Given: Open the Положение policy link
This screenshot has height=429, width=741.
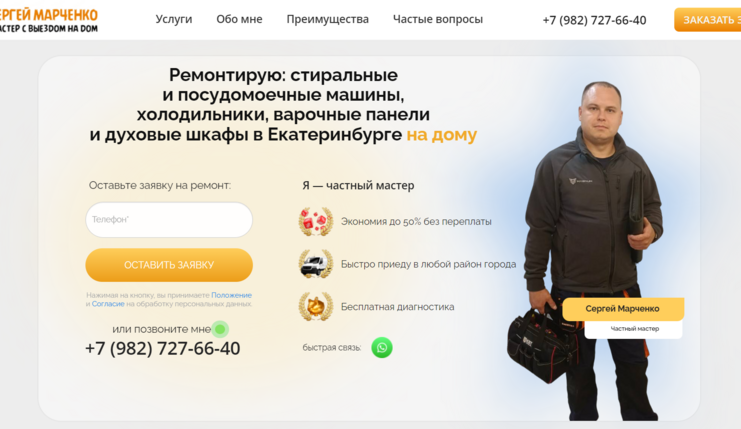Looking at the screenshot, I should [232, 295].
